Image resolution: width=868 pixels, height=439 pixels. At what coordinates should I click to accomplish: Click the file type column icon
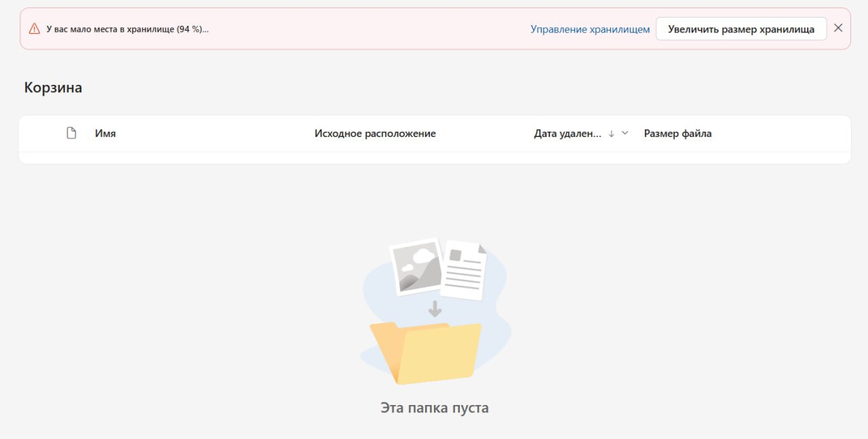point(71,133)
